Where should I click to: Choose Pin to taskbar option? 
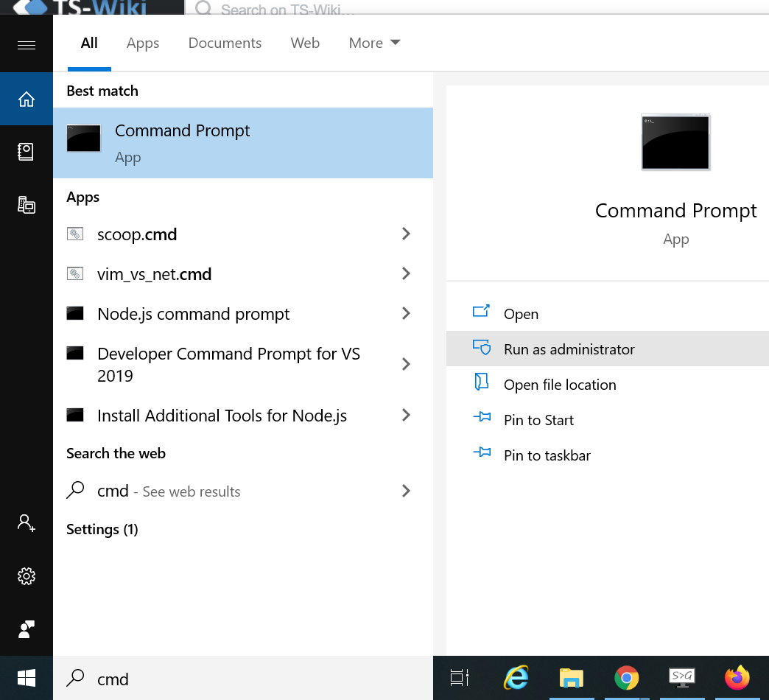coord(547,455)
